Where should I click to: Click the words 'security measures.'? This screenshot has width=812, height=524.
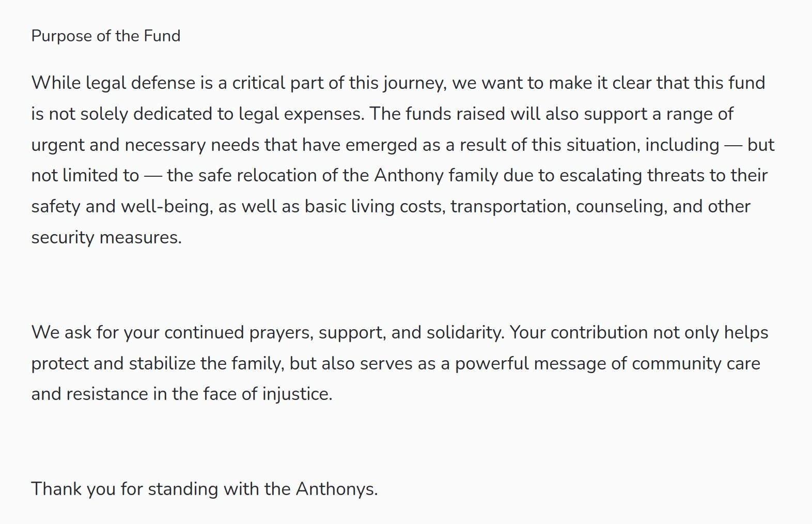click(106, 238)
